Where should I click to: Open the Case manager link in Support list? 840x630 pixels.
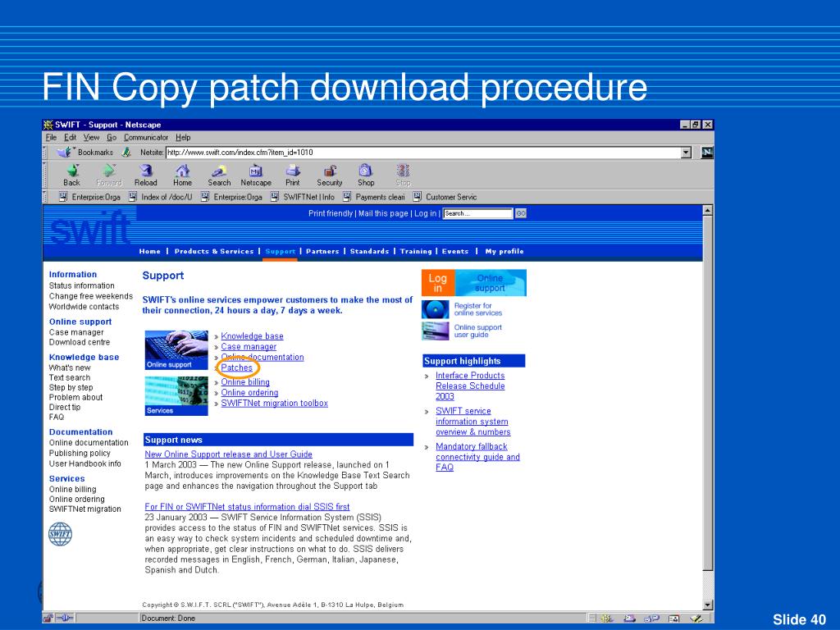click(x=249, y=347)
